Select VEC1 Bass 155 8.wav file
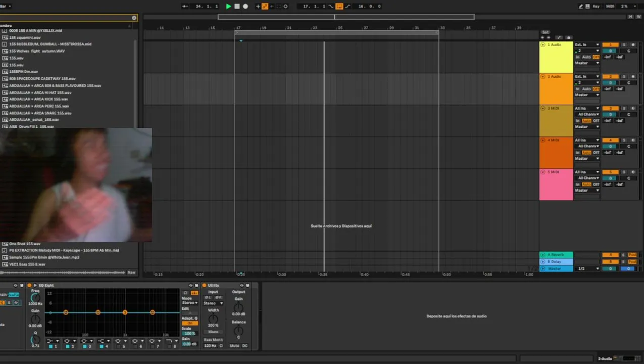644x364 pixels. pyautogui.click(x=27, y=264)
